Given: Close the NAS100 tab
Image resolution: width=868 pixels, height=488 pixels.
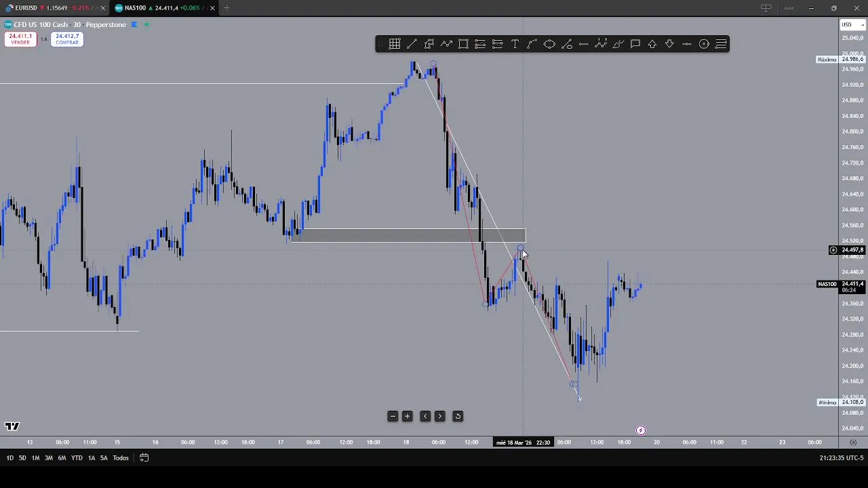Looking at the screenshot, I should coord(212,8).
